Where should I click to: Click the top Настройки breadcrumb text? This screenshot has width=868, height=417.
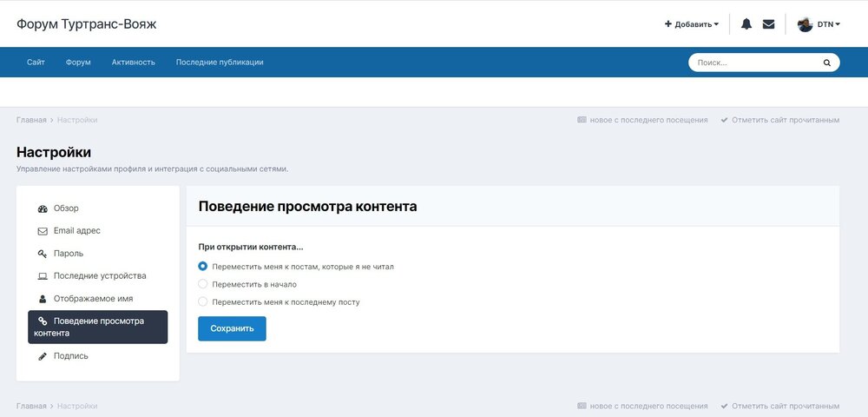(77, 120)
